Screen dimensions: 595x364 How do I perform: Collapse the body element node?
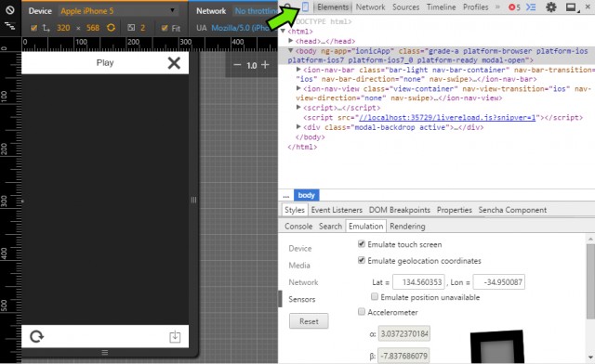(291, 50)
